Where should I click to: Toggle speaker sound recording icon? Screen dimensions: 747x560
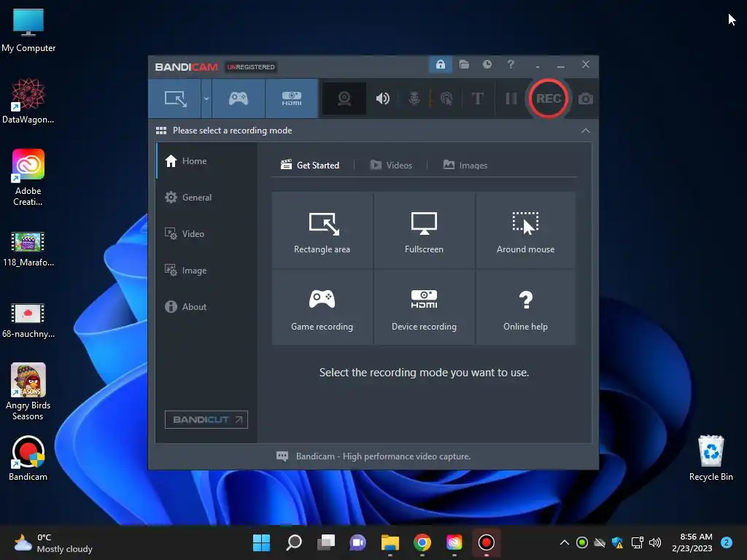382,98
